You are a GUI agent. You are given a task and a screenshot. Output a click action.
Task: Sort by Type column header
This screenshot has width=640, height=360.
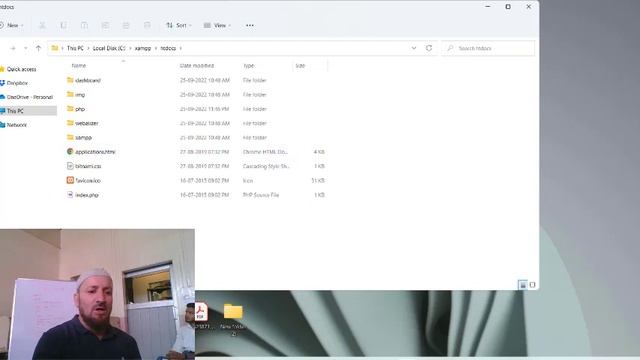coord(249,65)
